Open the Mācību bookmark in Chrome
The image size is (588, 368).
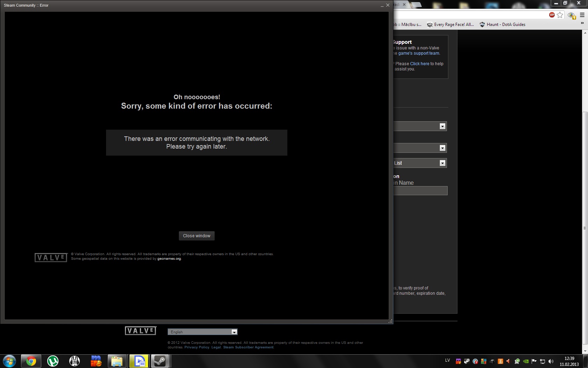(x=407, y=25)
